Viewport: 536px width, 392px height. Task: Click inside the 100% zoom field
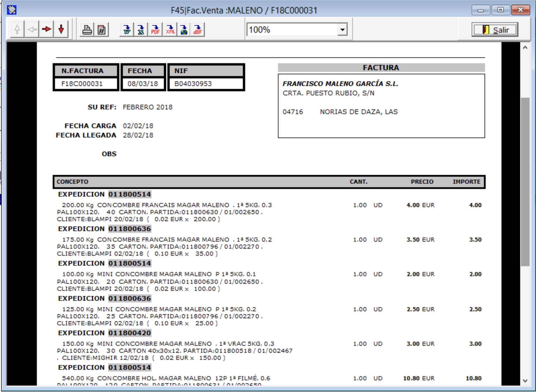(292, 30)
